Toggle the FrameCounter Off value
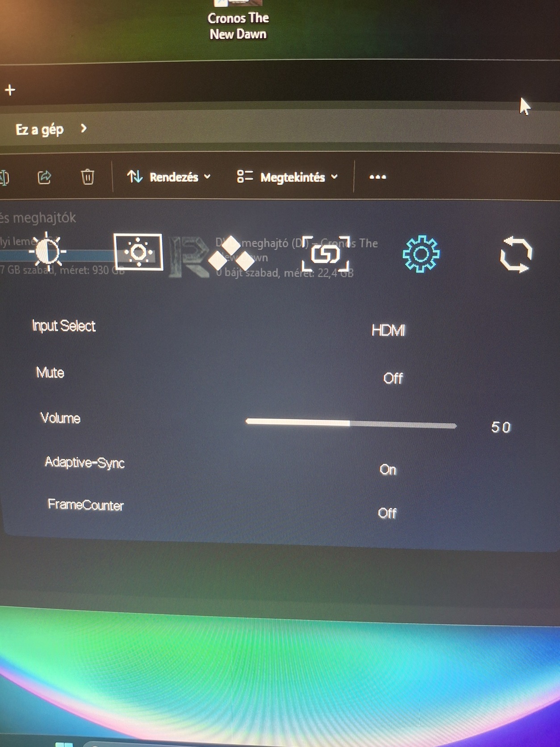Viewport: 560px width, 747px height. tap(387, 513)
